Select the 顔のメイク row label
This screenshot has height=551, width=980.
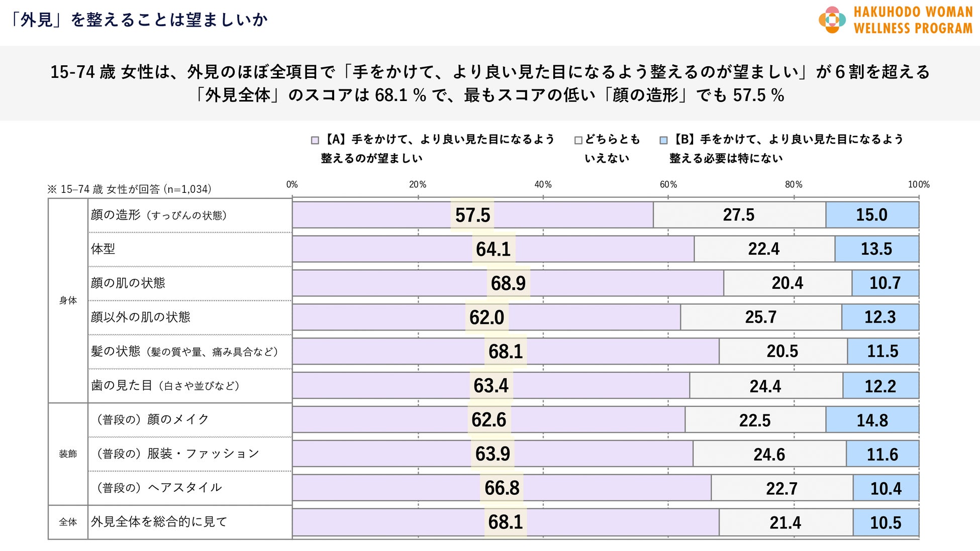(x=150, y=419)
